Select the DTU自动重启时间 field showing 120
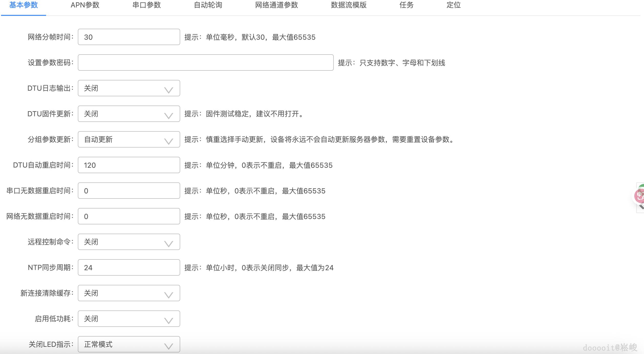Viewport: 644px width, 354px height. coord(128,165)
